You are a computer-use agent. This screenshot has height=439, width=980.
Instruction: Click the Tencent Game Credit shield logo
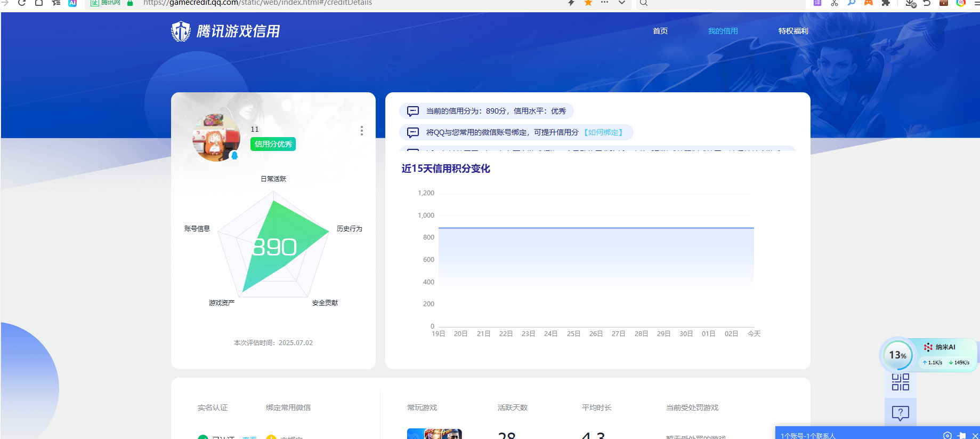pyautogui.click(x=181, y=31)
